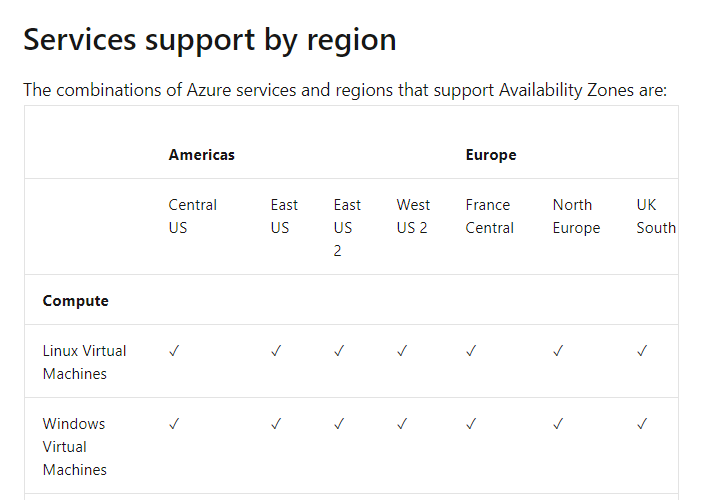This screenshot has height=500, width=708.
Task: Click Linux Virtual Machines checkmark under the East US column
Action: pos(276,351)
